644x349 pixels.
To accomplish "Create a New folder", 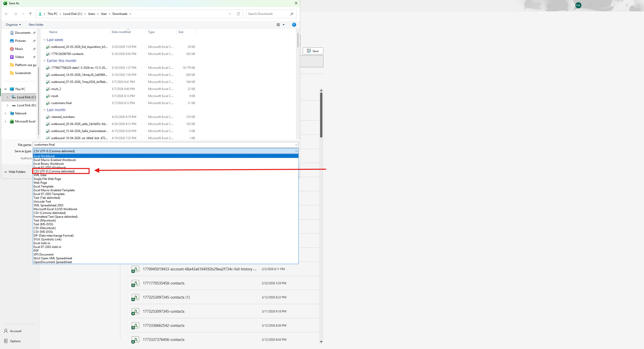I will (x=36, y=25).
